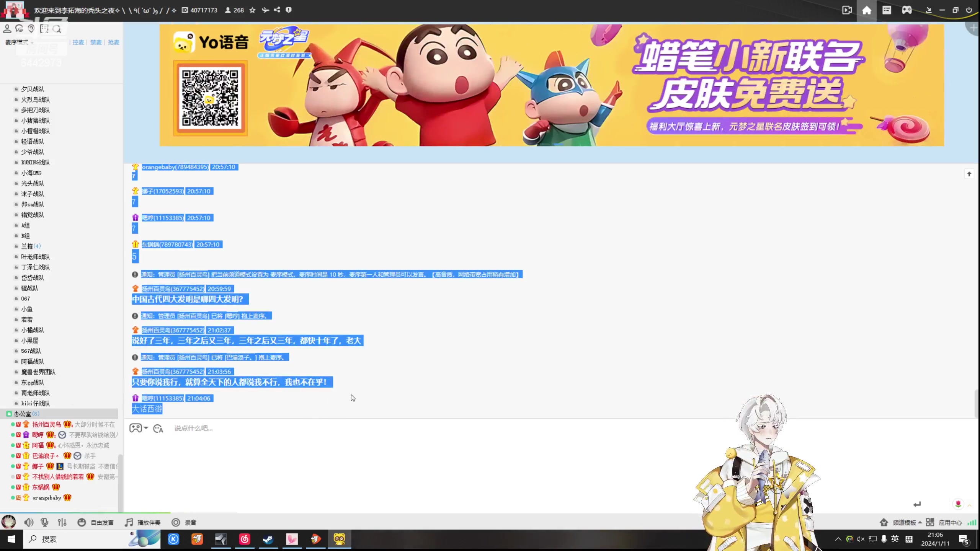Click the 自由发言 free speech button
The width and height of the screenshot is (980, 551).
pos(95,522)
